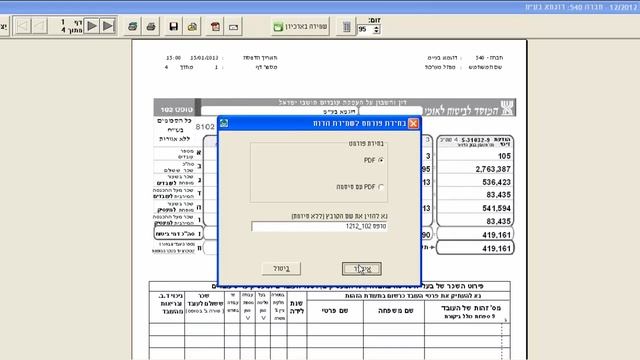Click the value 541,594 in the report
The width and height of the screenshot is (640, 360).
(x=496, y=208)
